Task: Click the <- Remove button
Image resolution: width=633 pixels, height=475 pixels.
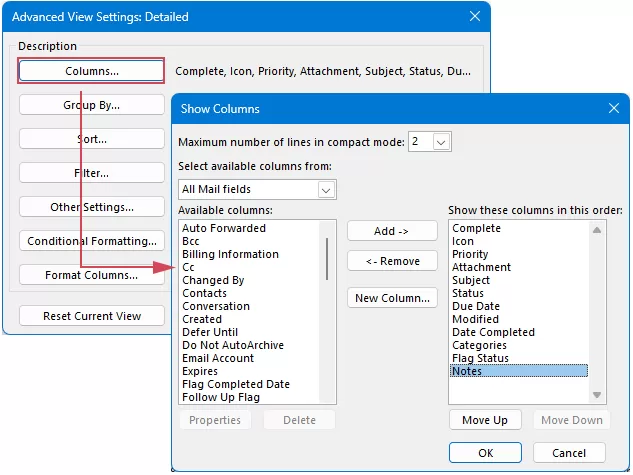Action: [x=392, y=261]
